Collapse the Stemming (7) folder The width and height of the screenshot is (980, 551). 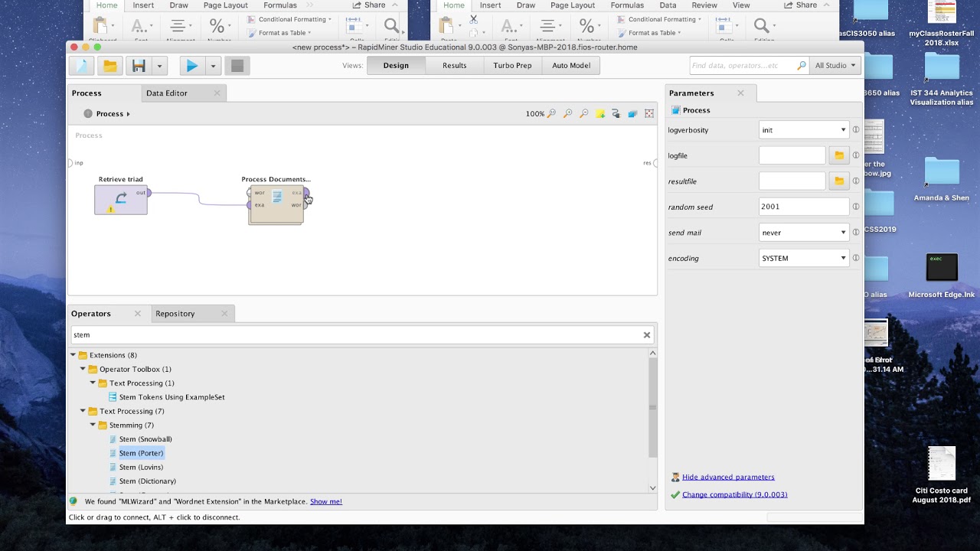point(93,425)
